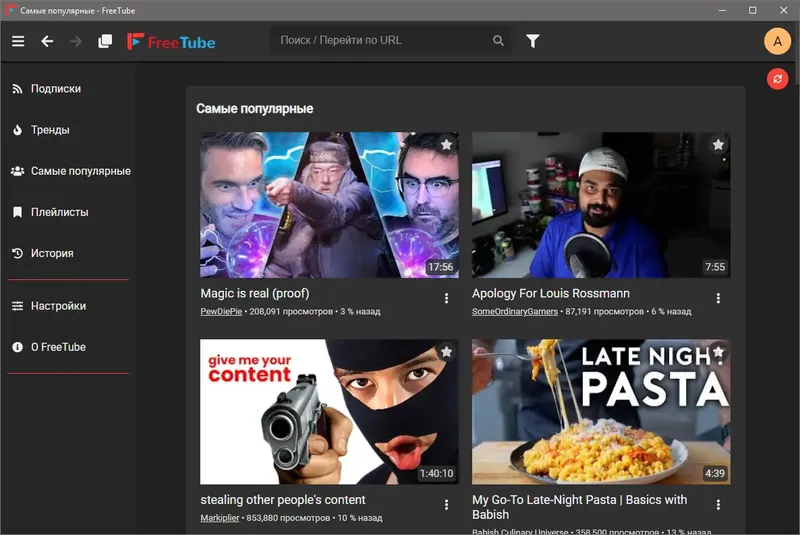The width and height of the screenshot is (800, 535).
Task: Open Плейлисты in sidebar
Action: (68, 212)
